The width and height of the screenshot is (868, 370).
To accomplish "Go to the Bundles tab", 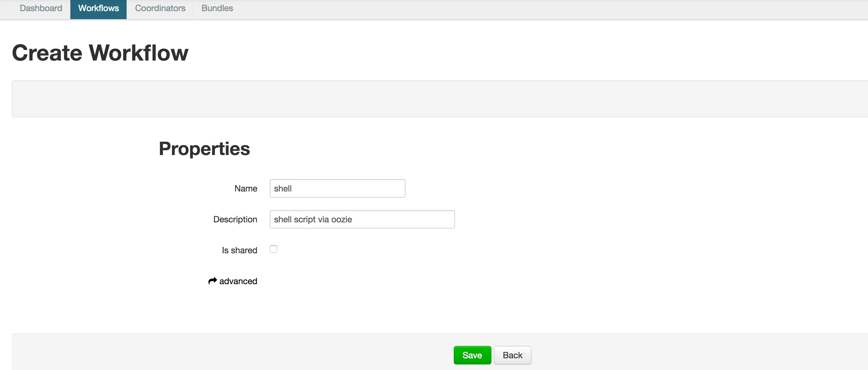I will (x=217, y=8).
